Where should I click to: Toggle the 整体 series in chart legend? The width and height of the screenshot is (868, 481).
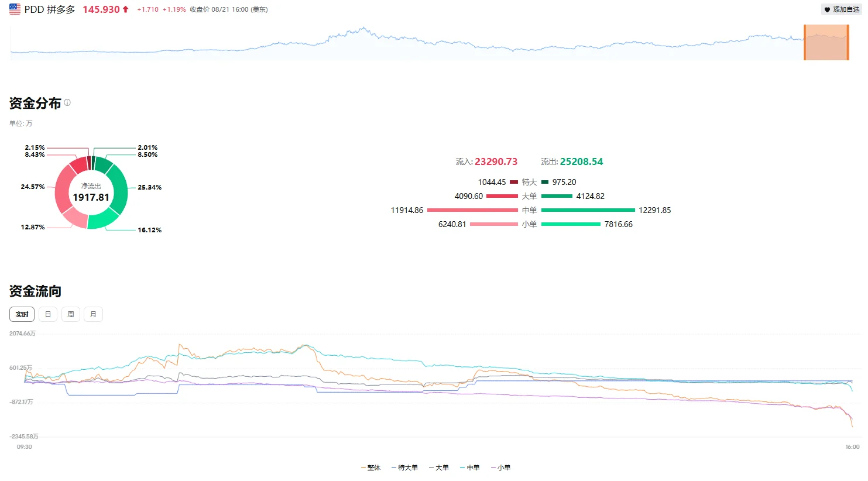[x=371, y=468]
